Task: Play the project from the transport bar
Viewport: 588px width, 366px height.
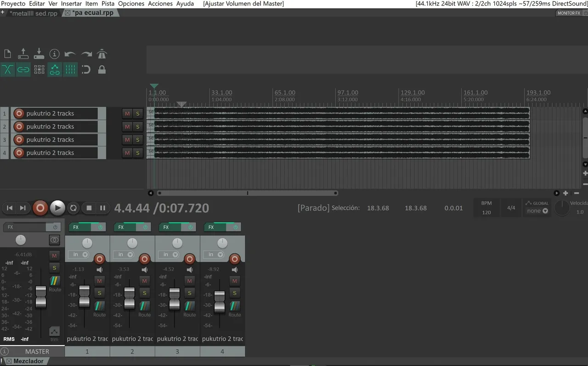Action: (x=57, y=208)
